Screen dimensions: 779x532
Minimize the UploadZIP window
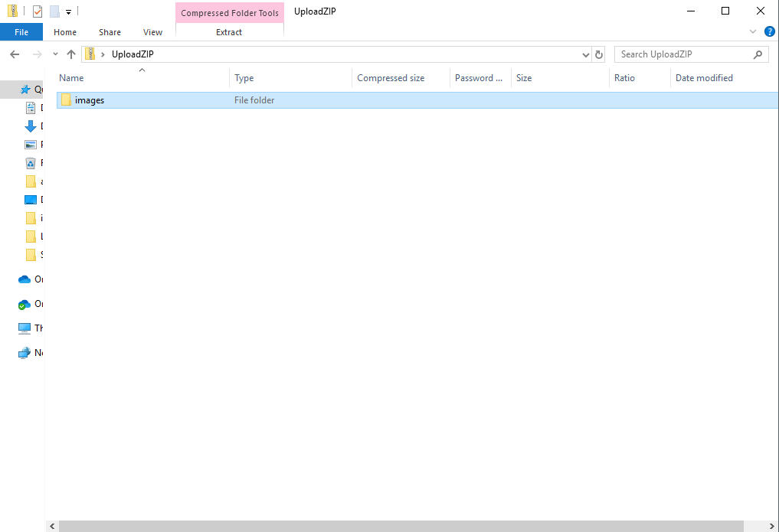691,11
